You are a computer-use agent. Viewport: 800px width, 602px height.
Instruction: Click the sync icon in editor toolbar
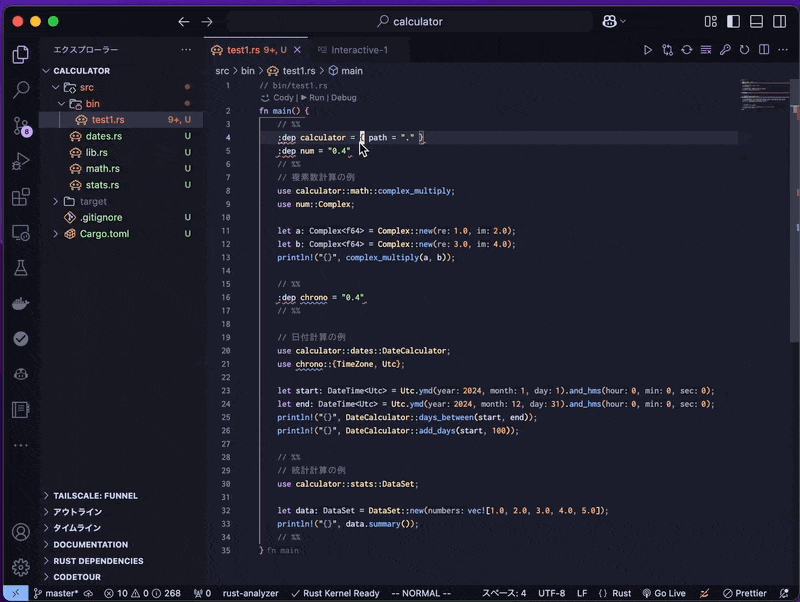687,50
